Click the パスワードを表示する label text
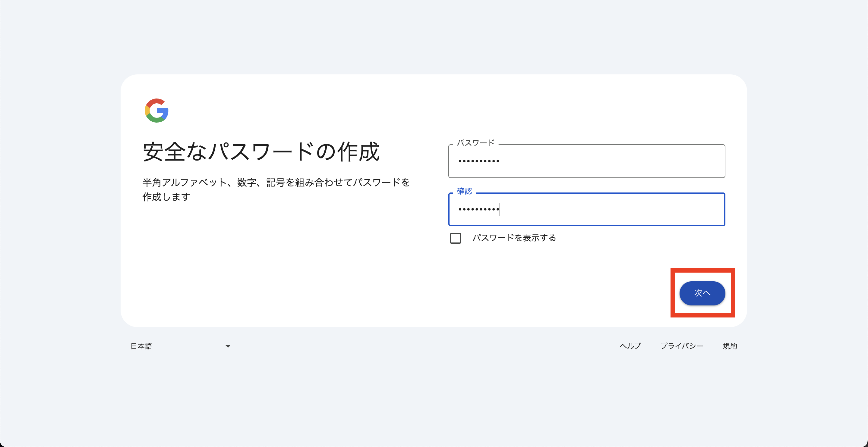The width and height of the screenshot is (868, 447). [x=514, y=238]
